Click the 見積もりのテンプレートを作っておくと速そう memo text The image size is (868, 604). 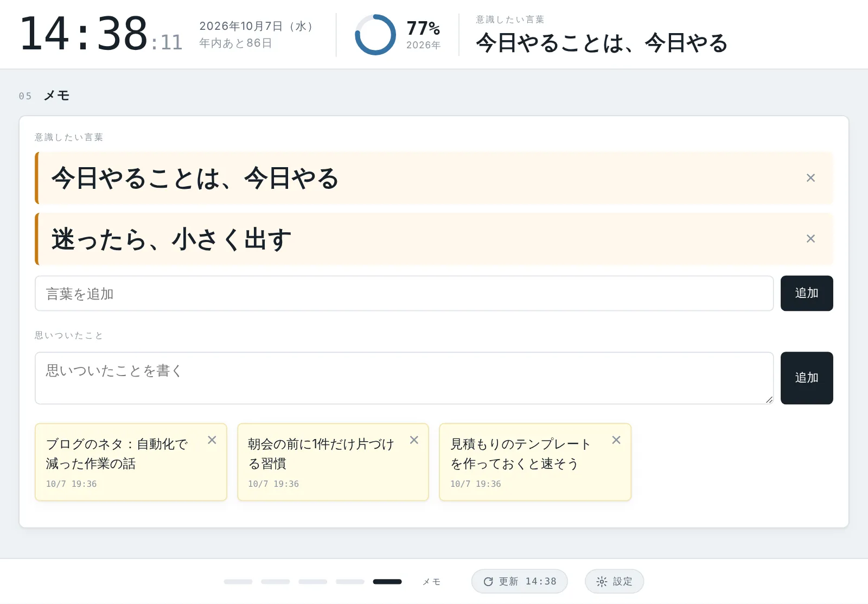(520, 454)
